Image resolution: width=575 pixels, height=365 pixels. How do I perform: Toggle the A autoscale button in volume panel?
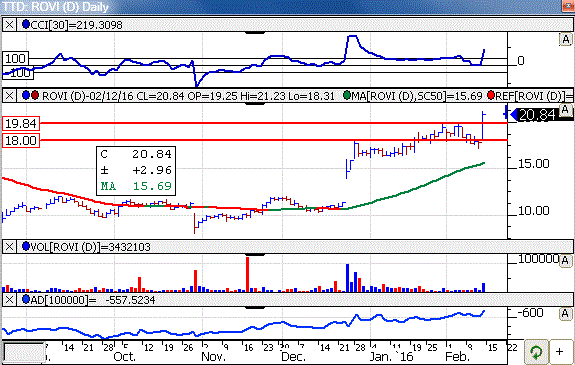[x=565, y=261]
